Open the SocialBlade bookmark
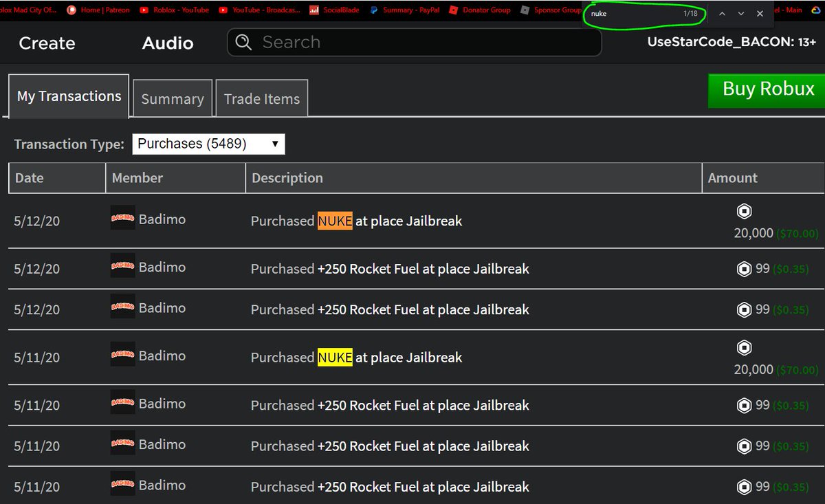The image size is (825, 504). pyautogui.click(x=335, y=10)
